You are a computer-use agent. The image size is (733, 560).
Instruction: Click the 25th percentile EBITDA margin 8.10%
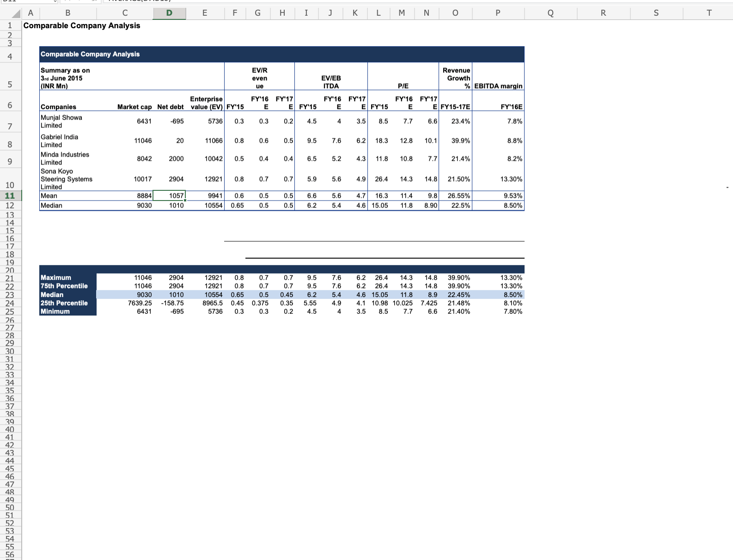click(513, 303)
